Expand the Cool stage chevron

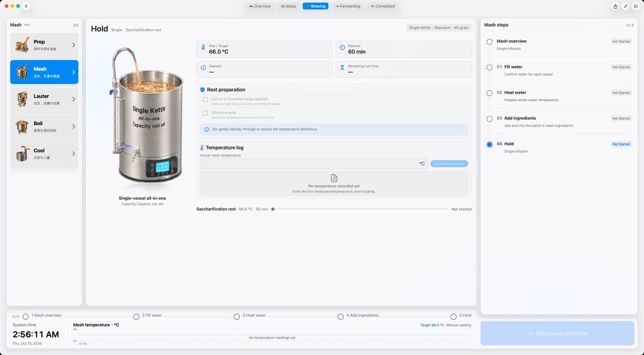pos(73,154)
